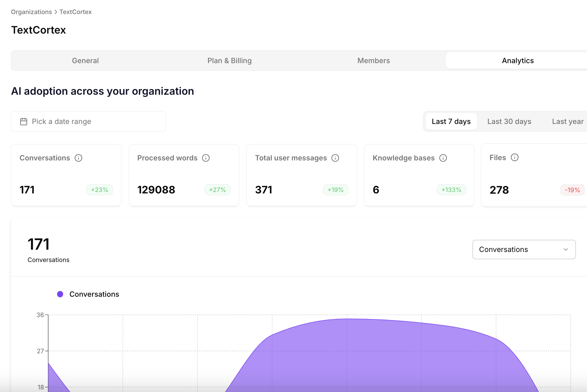587x392 pixels.
Task: Click the purple Conversations legend dot
Action: [60, 294]
